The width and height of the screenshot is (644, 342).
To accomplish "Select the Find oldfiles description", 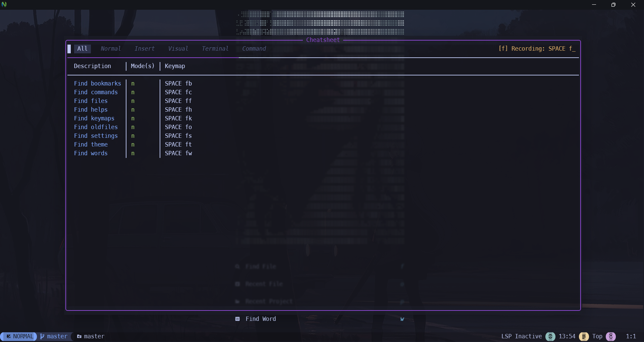I will (x=96, y=127).
